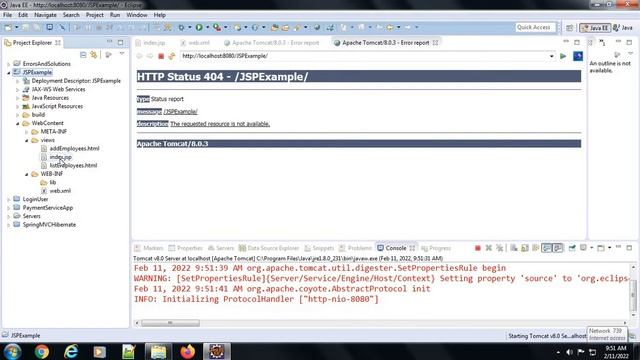Screen dimensions: 640x360
Task: Terminate the Tomcat server from console
Action: click(477, 248)
